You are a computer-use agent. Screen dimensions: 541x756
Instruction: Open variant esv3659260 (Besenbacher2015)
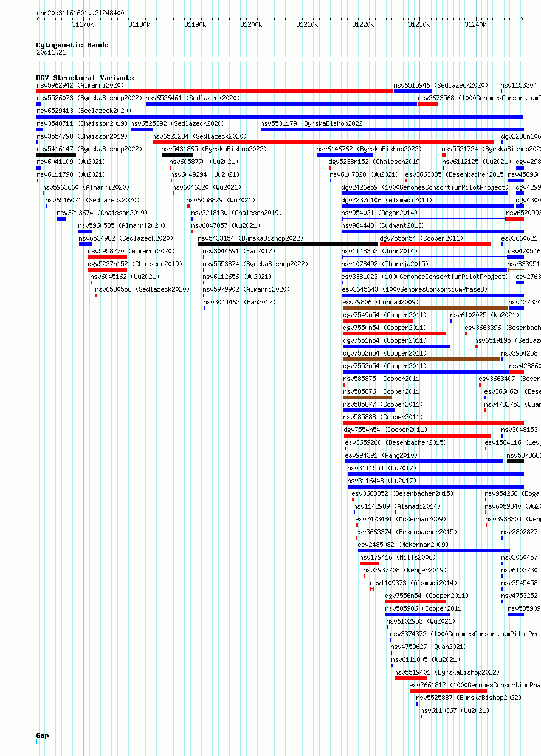(x=396, y=443)
